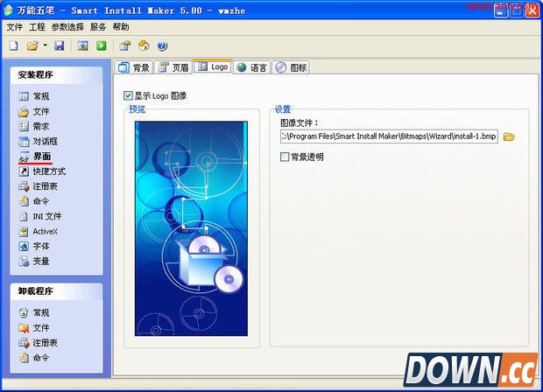Enable the 背景透明 checkbox

[285, 157]
